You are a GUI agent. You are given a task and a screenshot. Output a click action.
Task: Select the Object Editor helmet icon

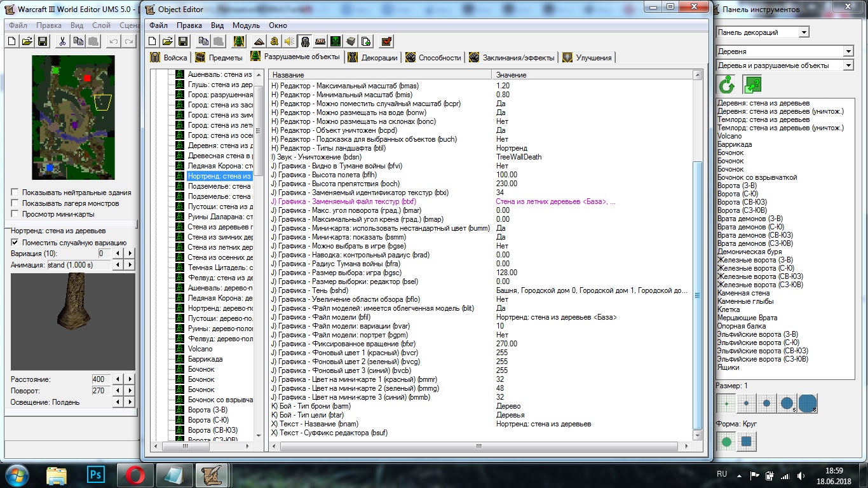305,41
